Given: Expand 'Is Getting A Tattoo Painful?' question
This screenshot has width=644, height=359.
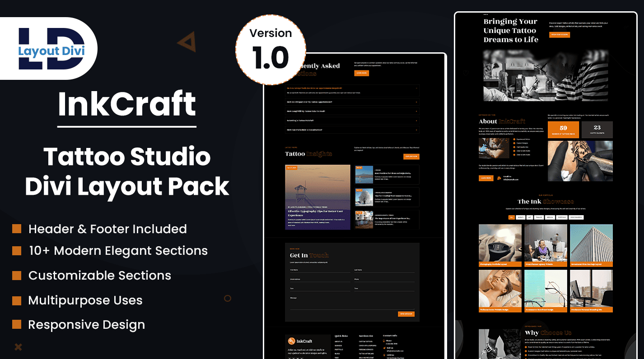Looking at the screenshot, I should point(352,120).
